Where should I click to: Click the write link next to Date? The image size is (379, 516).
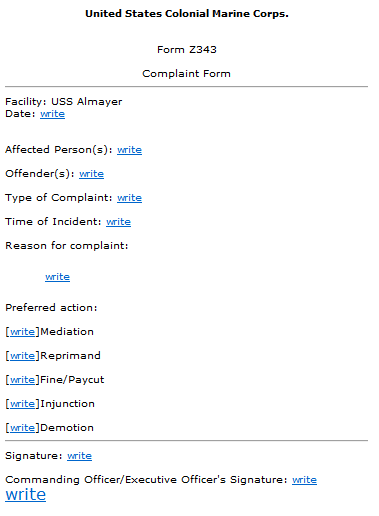click(x=52, y=114)
